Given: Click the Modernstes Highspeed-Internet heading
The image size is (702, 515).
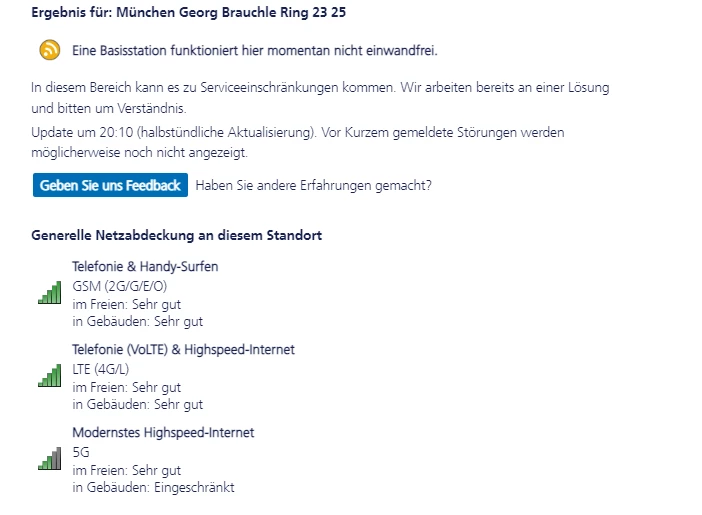Looking at the screenshot, I should click(x=163, y=433).
